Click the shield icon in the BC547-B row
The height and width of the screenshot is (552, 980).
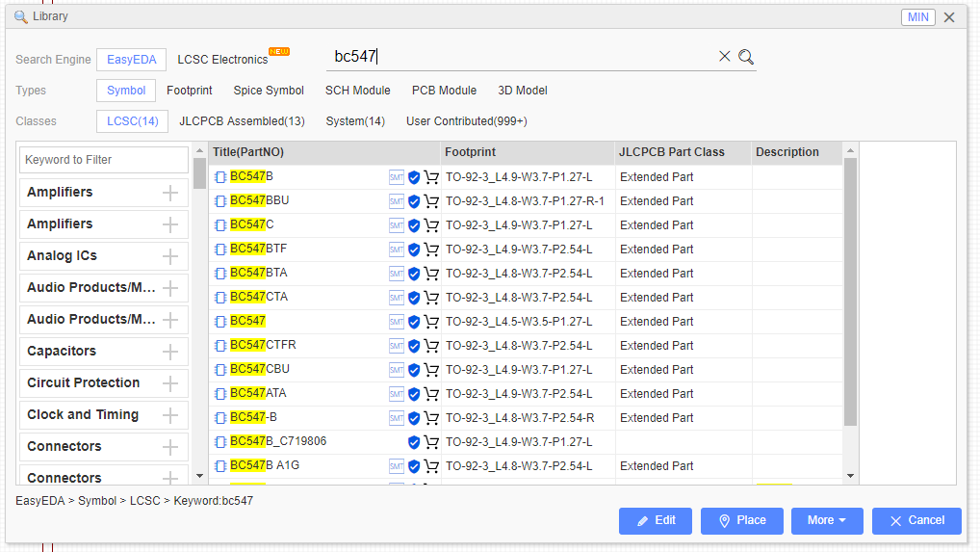tap(414, 418)
